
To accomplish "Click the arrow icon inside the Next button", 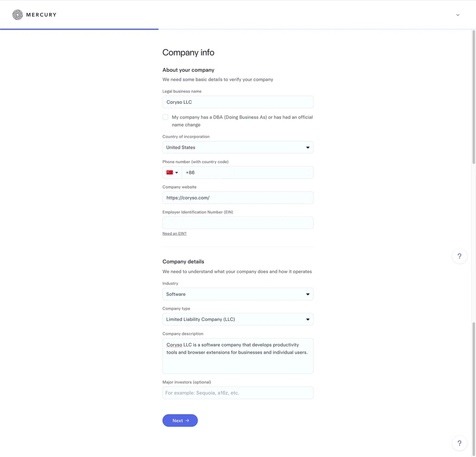I will pos(187,420).
